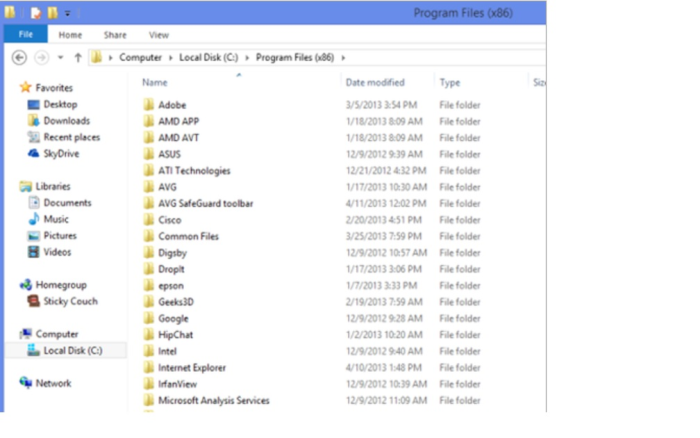Select Sticky Couch under Homegroup
700x438 pixels.
pos(70,301)
